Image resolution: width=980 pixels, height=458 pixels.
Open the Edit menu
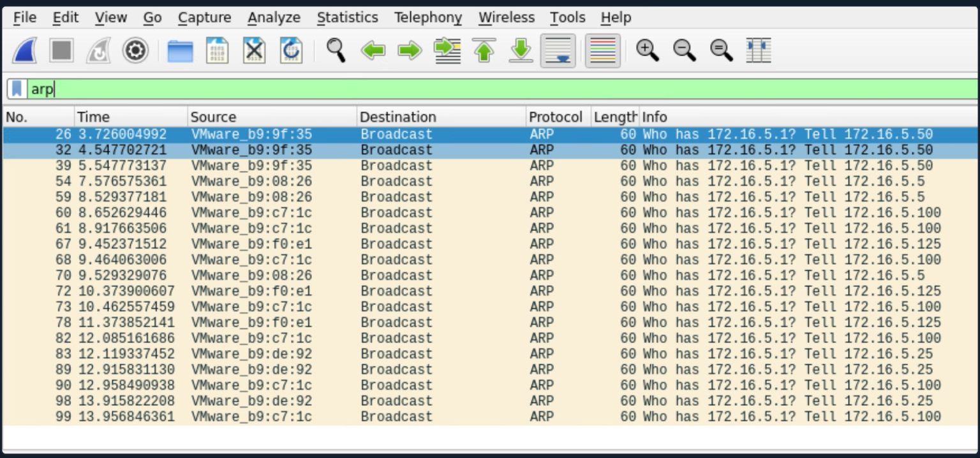tap(65, 18)
